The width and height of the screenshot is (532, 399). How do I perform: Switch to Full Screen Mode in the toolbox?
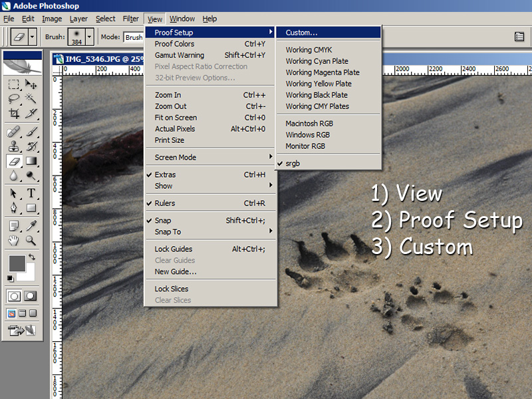point(33,313)
